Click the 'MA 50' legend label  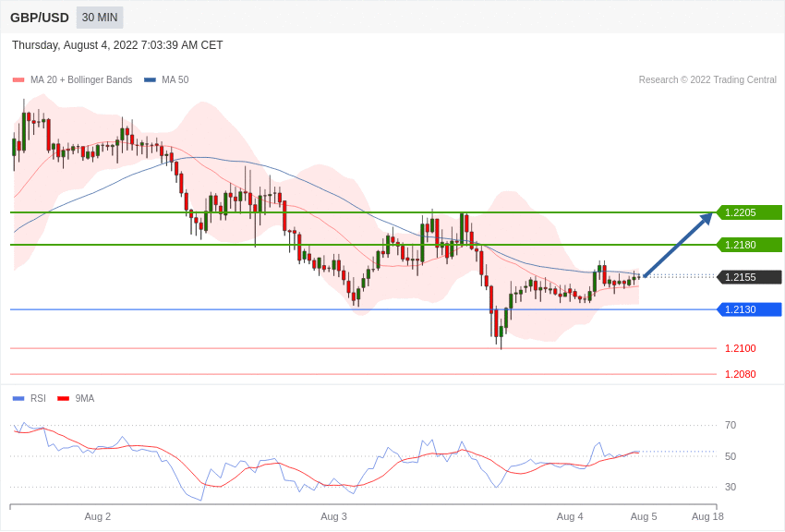coord(175,79)
